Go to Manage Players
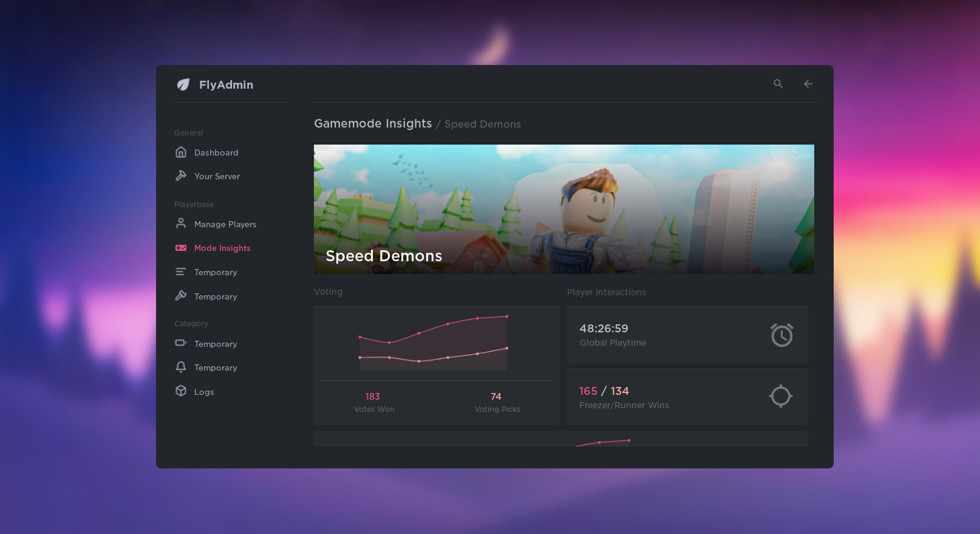Viewport: 980px width, 534px height. 225,224
